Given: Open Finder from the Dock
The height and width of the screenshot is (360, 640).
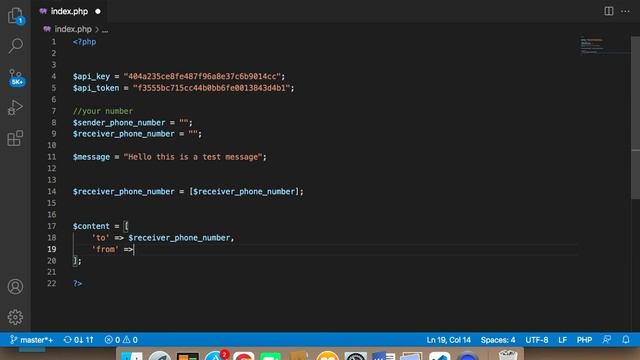Looking at the screenshot, I should click(132, 356).
